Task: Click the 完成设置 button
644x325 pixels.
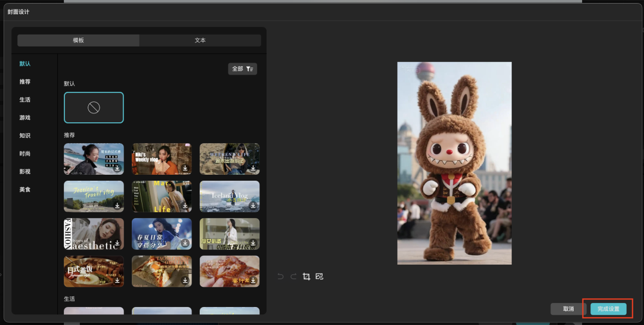Action: pyautogui.click(x=608, y=309)
